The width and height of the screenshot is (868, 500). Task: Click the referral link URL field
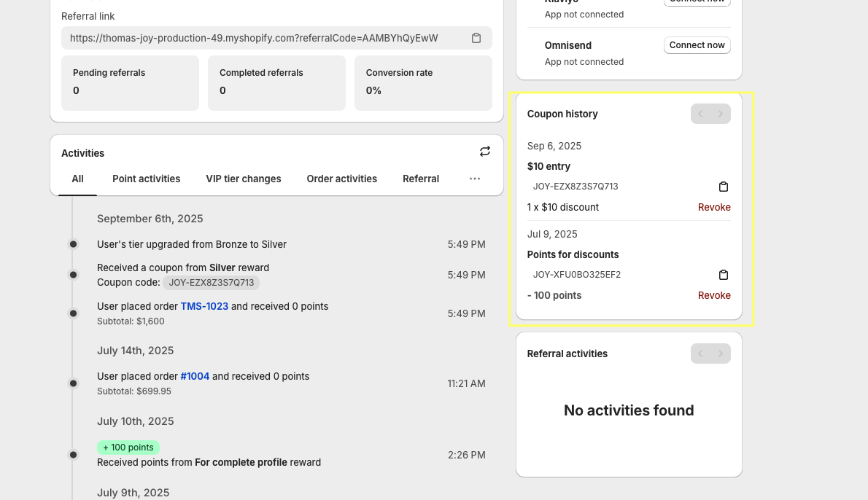coord(254,38)
